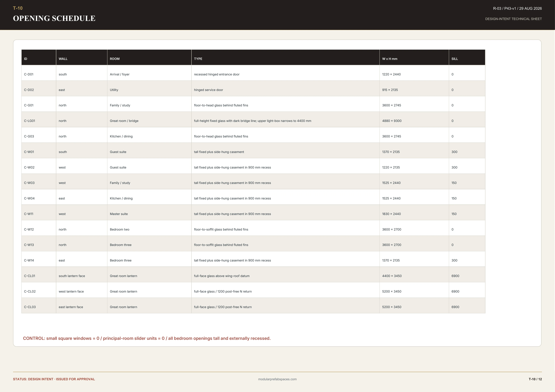The image size is (555, 392).
Task: Click the T-10 / 12 page number
Action: (535, 379)
